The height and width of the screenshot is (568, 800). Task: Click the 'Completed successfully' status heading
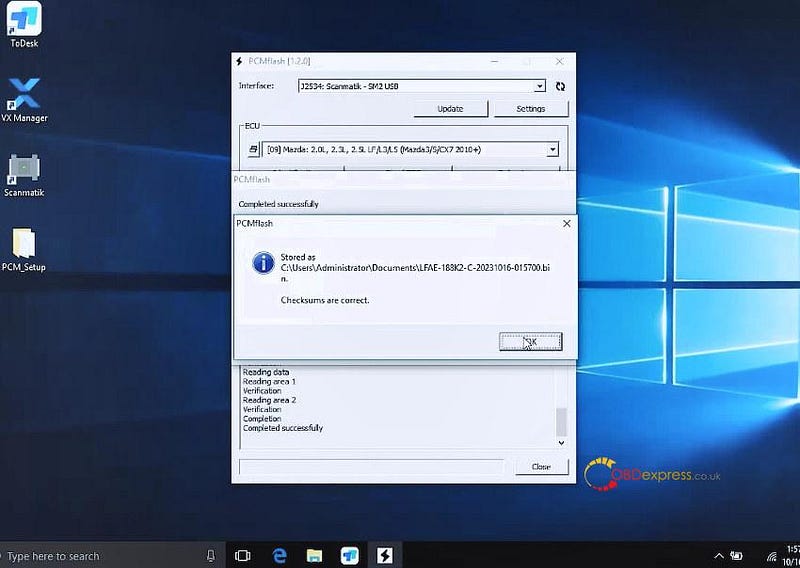pos(278,204)
